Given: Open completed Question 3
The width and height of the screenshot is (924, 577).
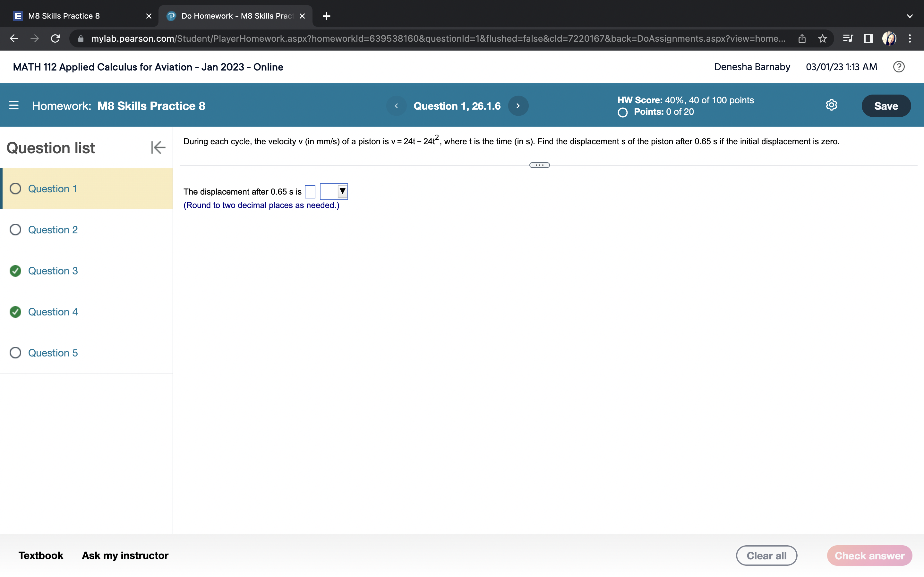Looking at the screenshot, I should [53, 271].
